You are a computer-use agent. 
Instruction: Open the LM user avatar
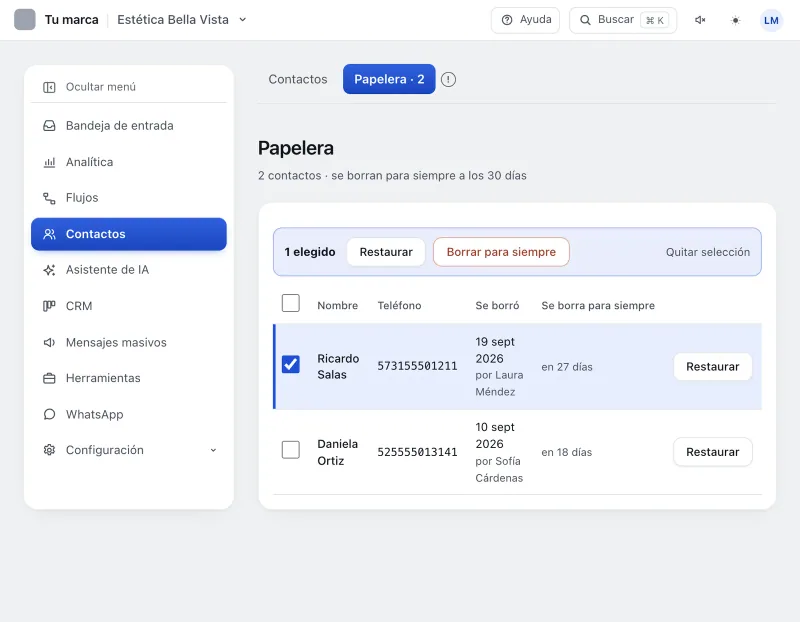771,20
